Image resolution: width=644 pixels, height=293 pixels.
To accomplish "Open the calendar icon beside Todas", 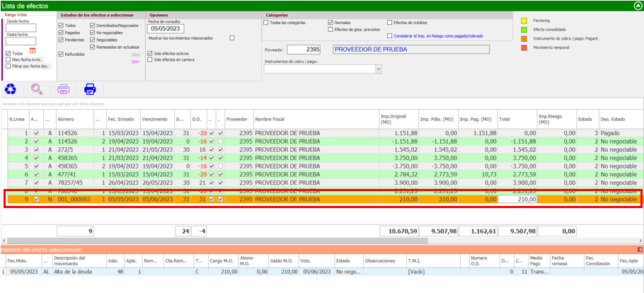I will 33,50.
